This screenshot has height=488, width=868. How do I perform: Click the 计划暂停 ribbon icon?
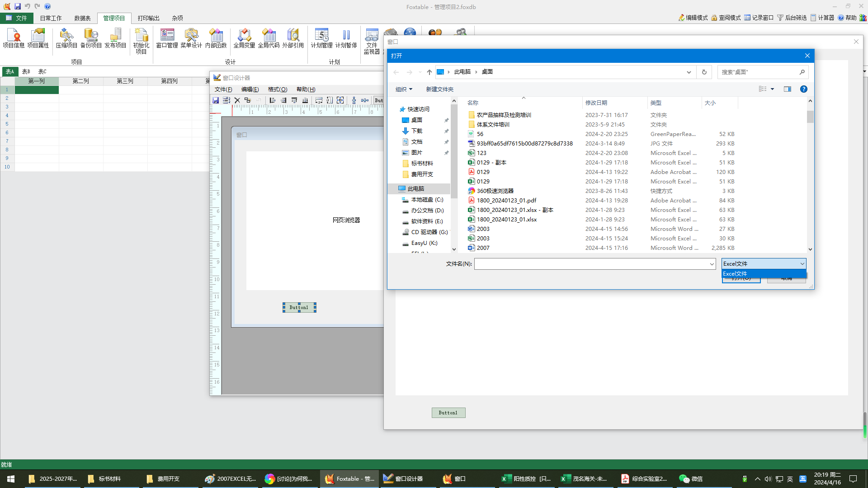pos(346,38)
